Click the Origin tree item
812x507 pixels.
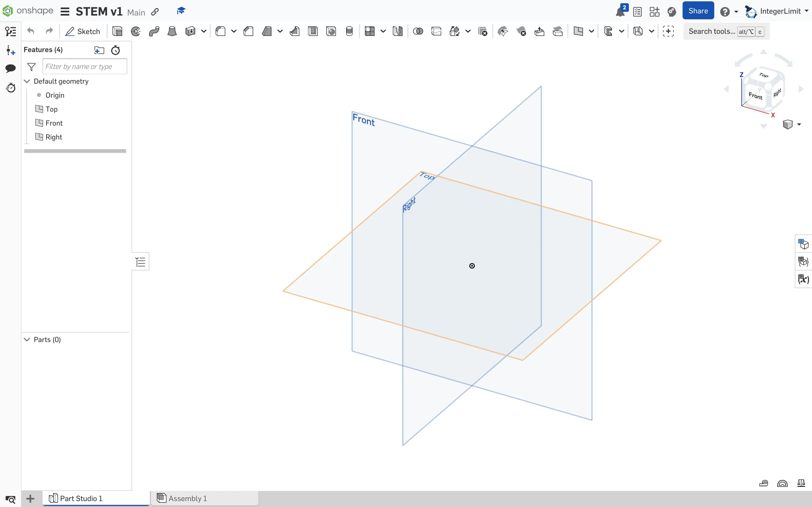click(x=55, y=95)
